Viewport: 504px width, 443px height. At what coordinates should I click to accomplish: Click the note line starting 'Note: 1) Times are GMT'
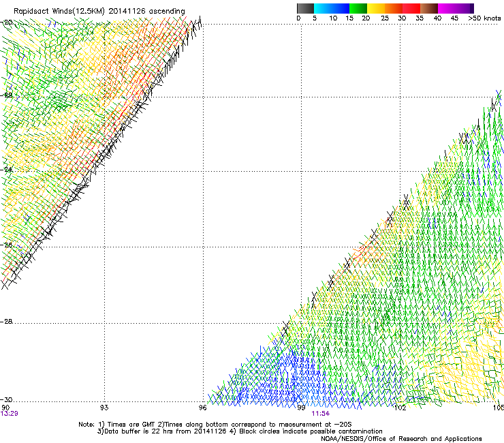[x=215, y=425]
